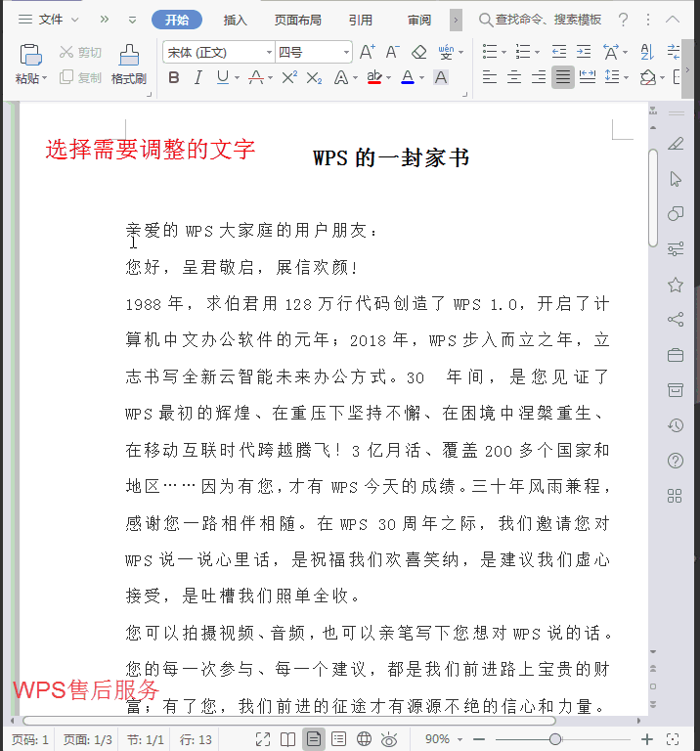Click the star favorites icon in sidebar
The height and width of the screenshot is (751, 700).
(x=676, y=285)
